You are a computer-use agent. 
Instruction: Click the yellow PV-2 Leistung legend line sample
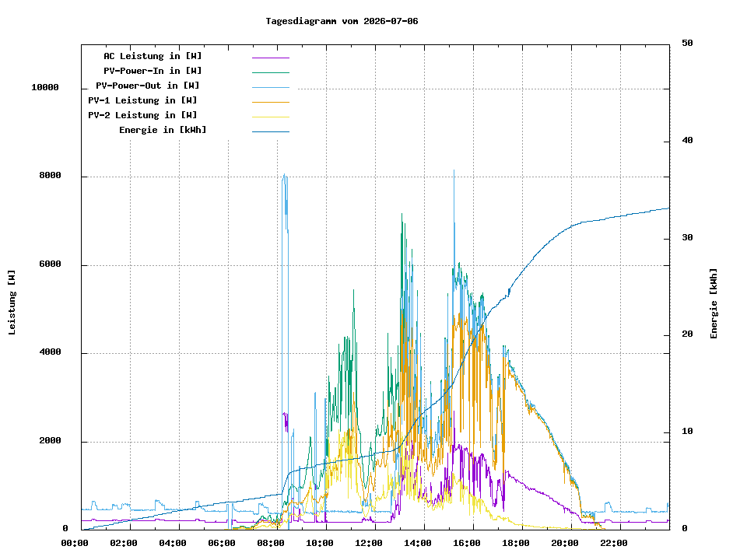click(x=271, y=117)
